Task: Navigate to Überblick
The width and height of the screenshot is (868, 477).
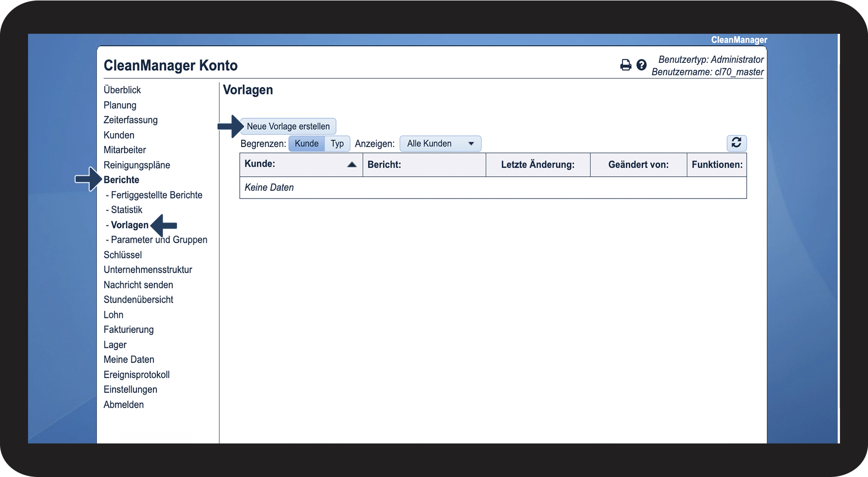Action: (x=122, y=90)
